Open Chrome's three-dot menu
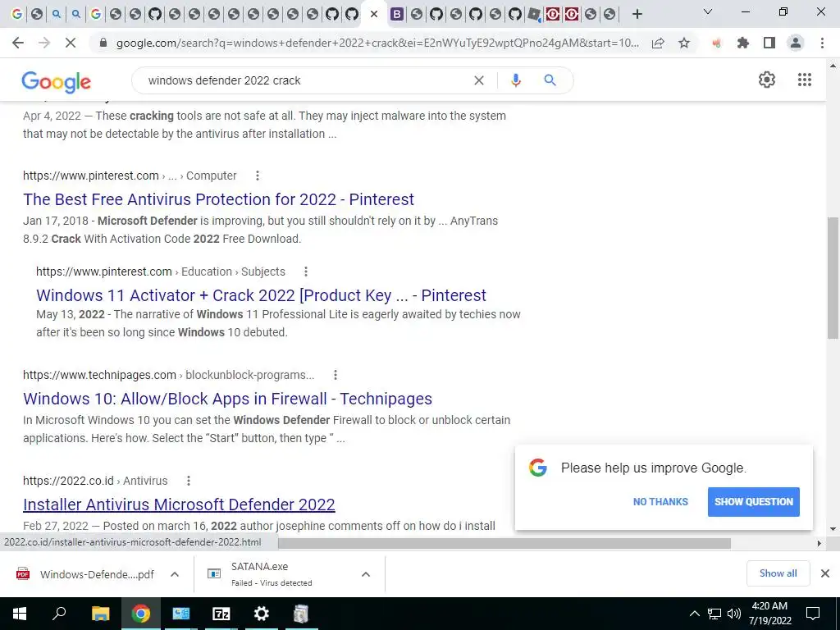Screen dimensions: 840x630 (x=822, y=43)
